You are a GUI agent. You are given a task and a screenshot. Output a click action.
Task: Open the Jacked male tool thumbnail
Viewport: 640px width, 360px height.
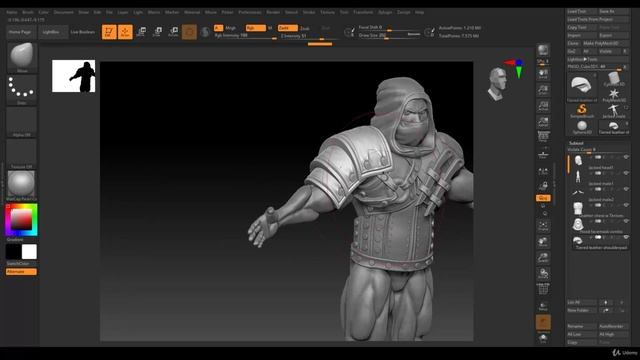pos(613,111)
